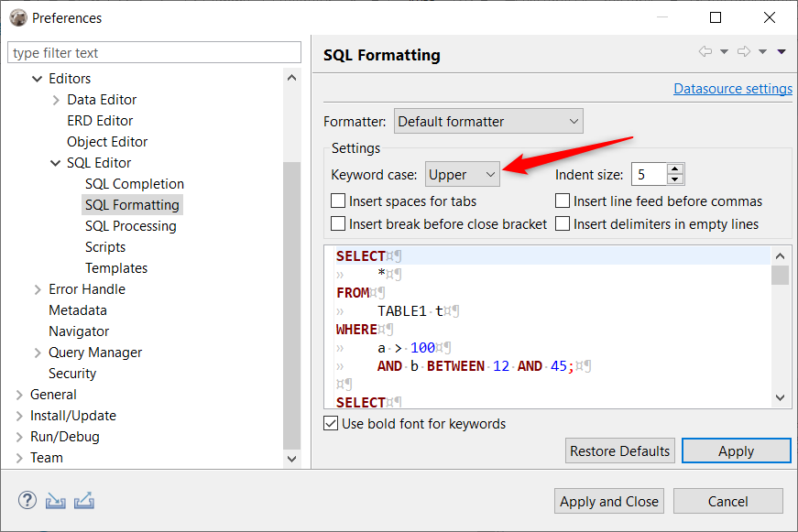The width and height of the screenshot is (798, 532).
Task: Click the WHERE keyword in preview
Action: point(356,330)
